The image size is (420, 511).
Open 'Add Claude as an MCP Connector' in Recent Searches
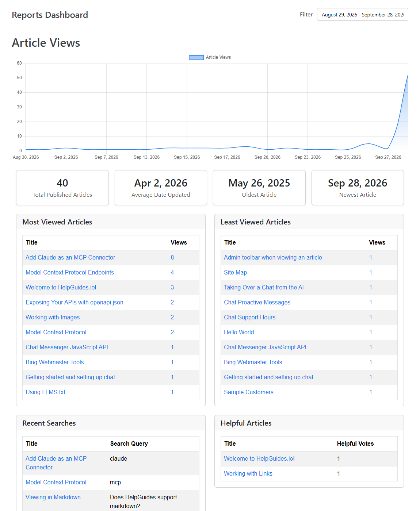point(56,463)
